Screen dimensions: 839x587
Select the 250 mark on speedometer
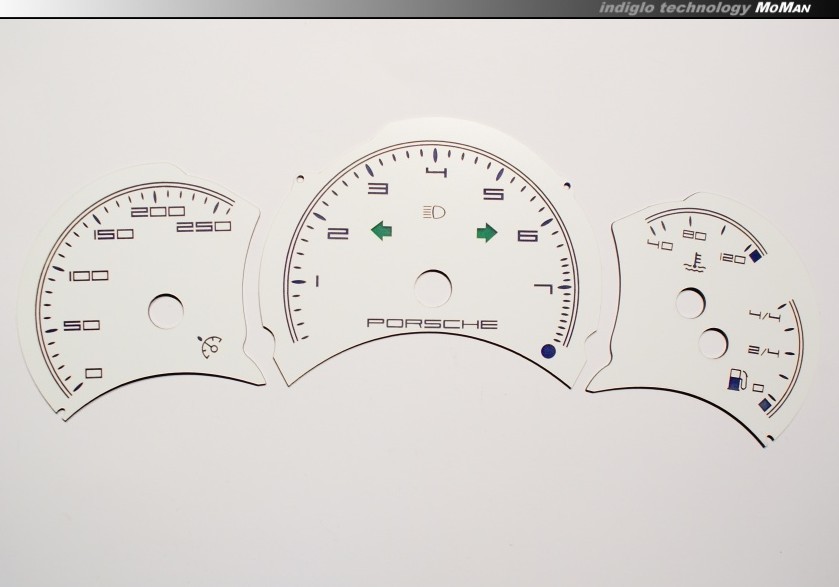point(203,227)
